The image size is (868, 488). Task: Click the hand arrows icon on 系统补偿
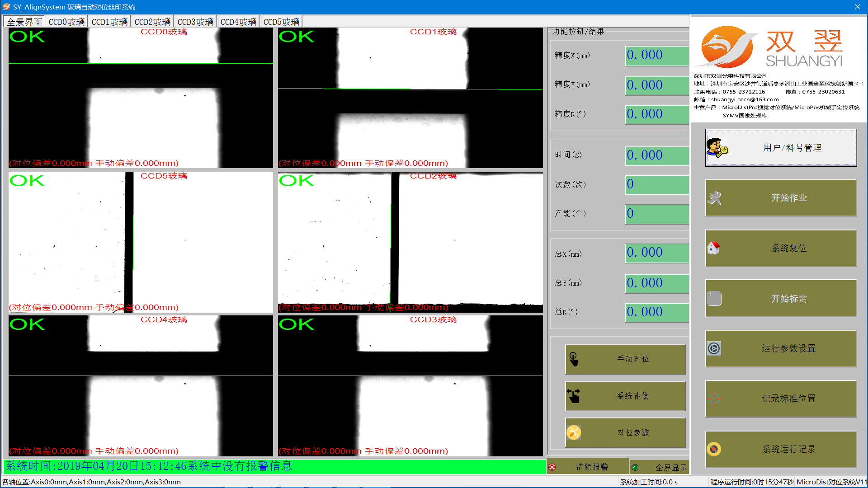pos(574,396)
